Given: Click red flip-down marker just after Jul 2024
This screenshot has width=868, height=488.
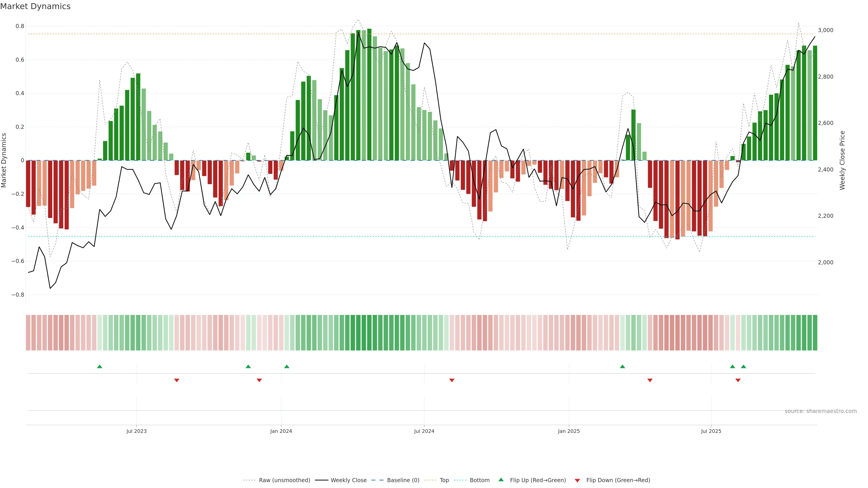Looking at the screenshot, I should tap(452, 380).
